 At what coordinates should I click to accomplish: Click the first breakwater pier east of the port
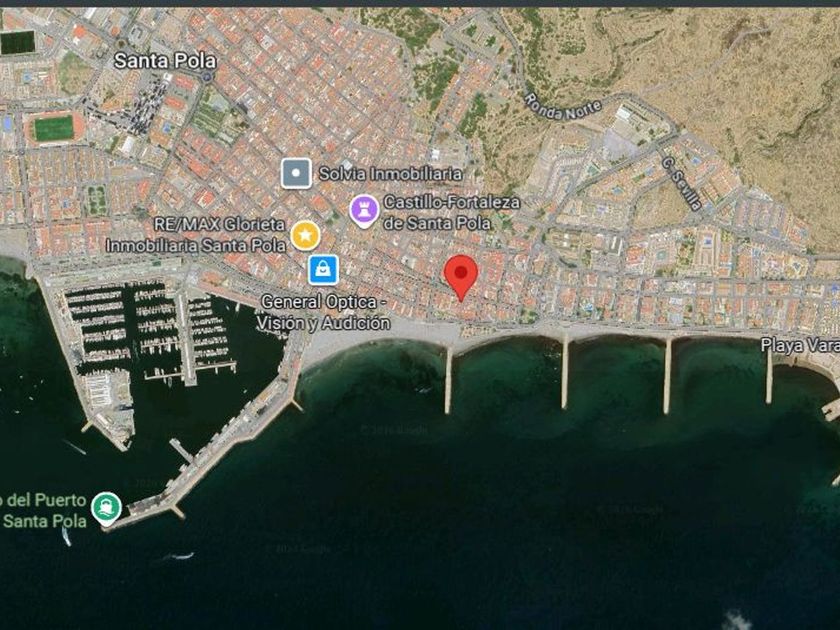pos(448,380)
